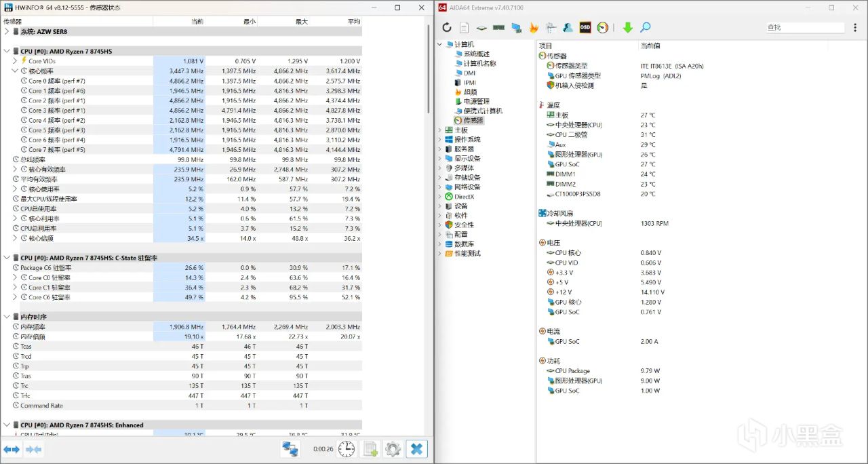Screen dimensions: 868x464
Task: Expand the 操作系统 node in AIDA64
Action: point(439,139)
